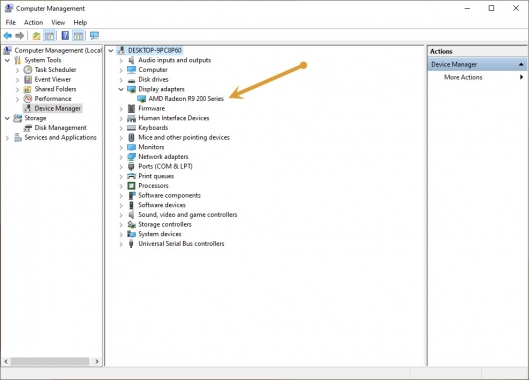Expand the Software components category

click(x=121, y=196)
